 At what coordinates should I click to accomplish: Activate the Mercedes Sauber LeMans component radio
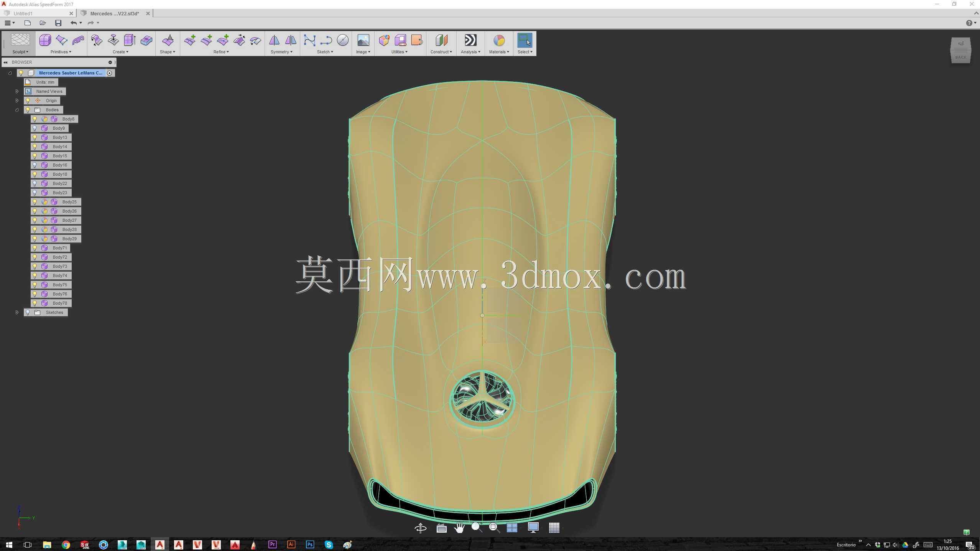coord(110,73)
